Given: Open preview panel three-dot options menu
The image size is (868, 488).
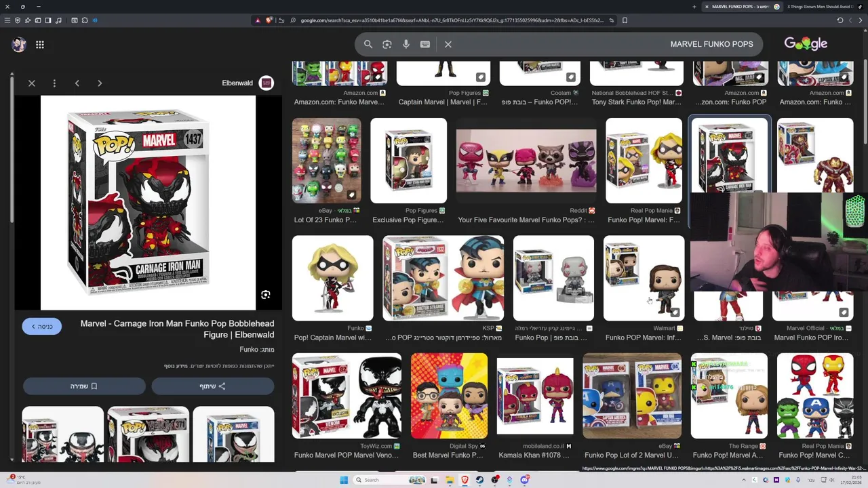Looking at the screenshot, I should 54,83.
